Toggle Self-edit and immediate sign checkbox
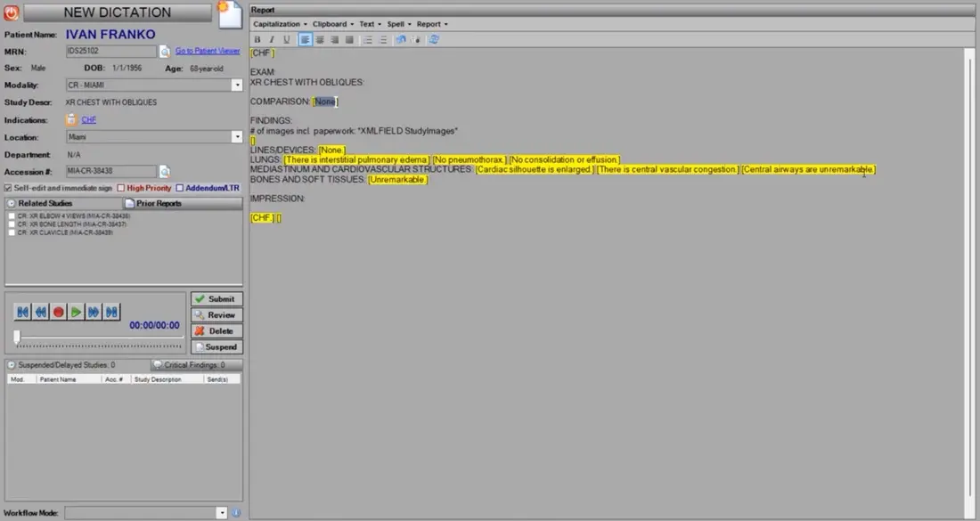The width and height of the screenshot is (980, 521). pyautogui.click(x=8, y=188)
